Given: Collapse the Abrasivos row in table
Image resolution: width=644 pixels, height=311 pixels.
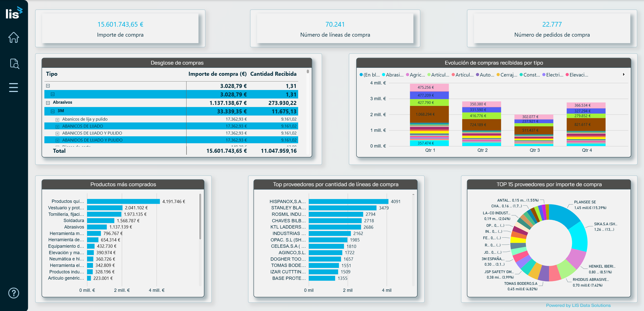Looking at the screenshot, I should pyautogui.click(x=48, y=103).
